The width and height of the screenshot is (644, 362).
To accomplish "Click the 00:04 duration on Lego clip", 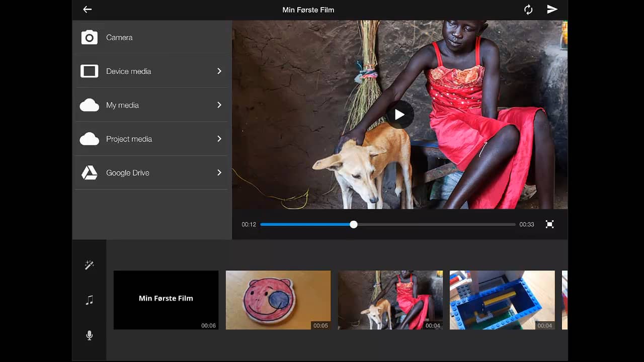I will point(544,326).
